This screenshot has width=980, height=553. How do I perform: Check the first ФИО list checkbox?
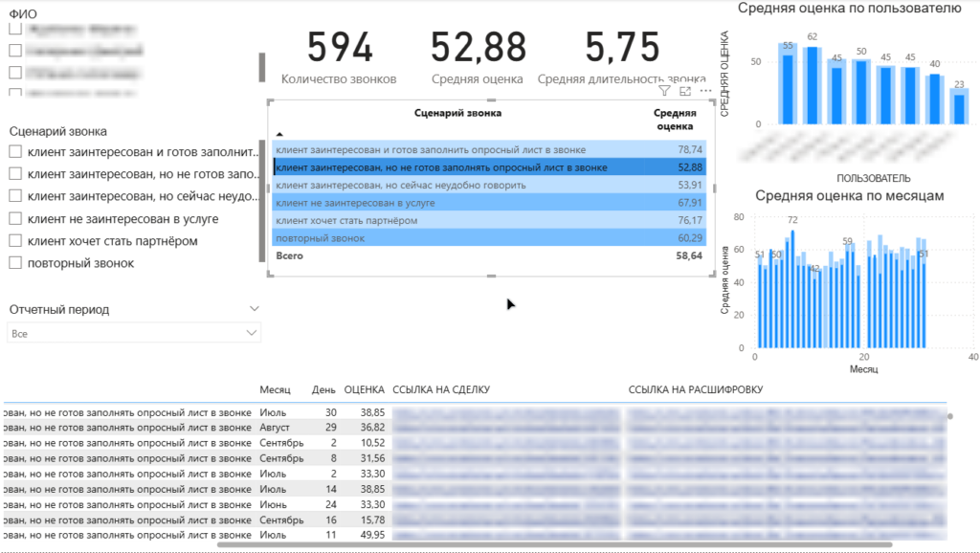[15, 28]
